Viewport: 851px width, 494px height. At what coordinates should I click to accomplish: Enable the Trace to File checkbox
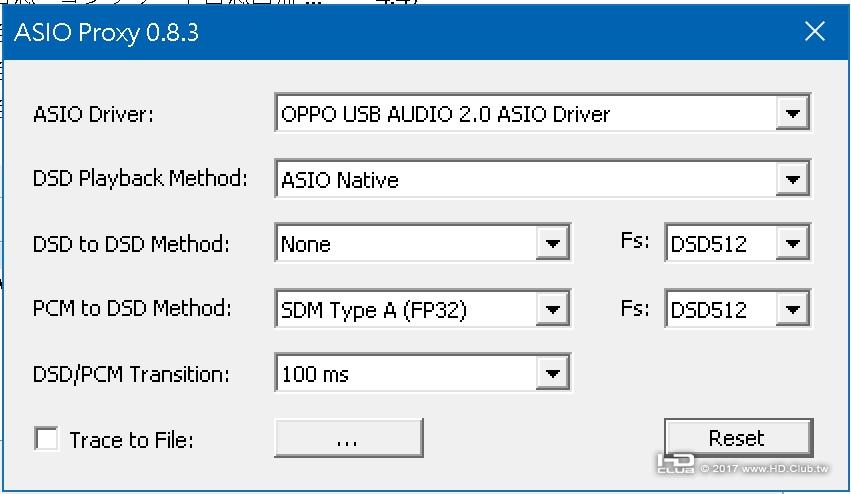coord(47,438)
